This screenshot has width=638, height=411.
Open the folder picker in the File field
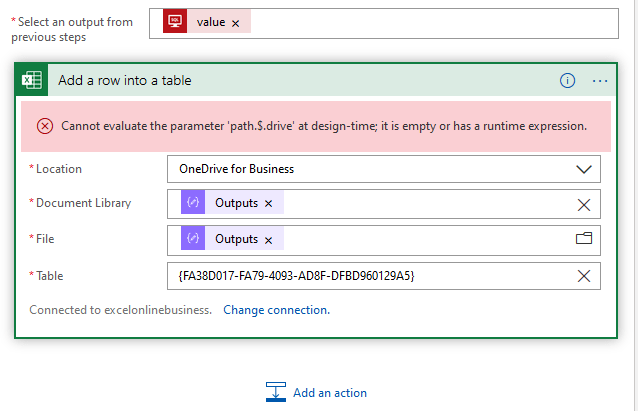(584, 240)
